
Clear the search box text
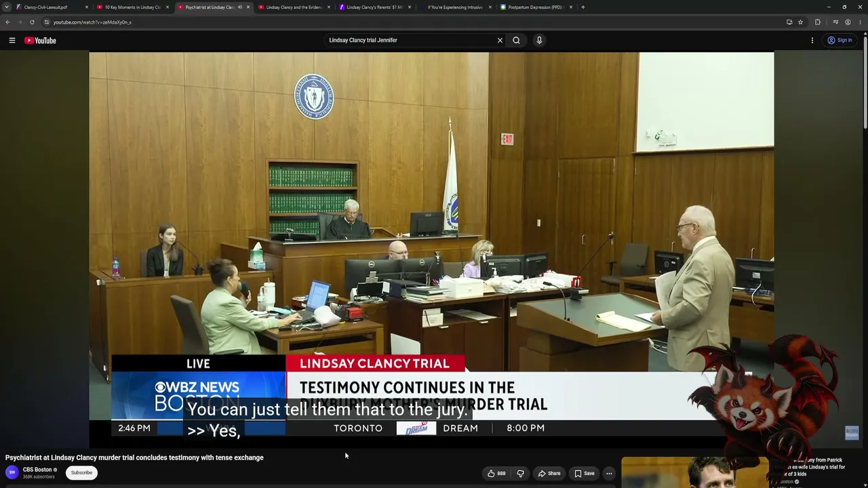pyautogui.click(x=500, y=40)
